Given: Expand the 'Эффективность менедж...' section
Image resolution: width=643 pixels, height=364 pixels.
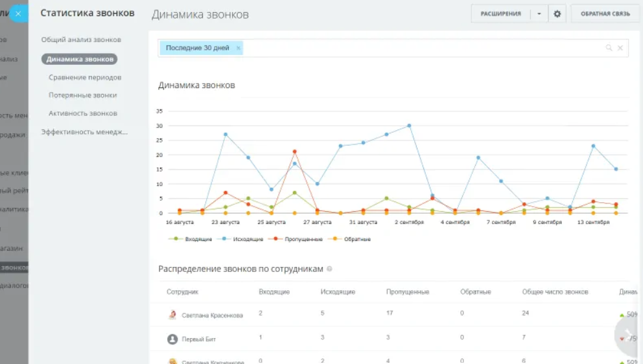Looking at the screenshot, I should point(84,132).
